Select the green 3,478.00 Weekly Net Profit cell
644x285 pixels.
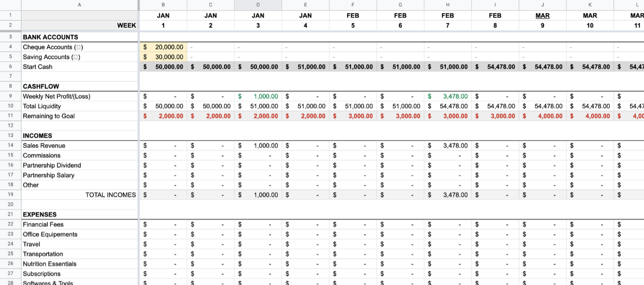tap(447, 96)
